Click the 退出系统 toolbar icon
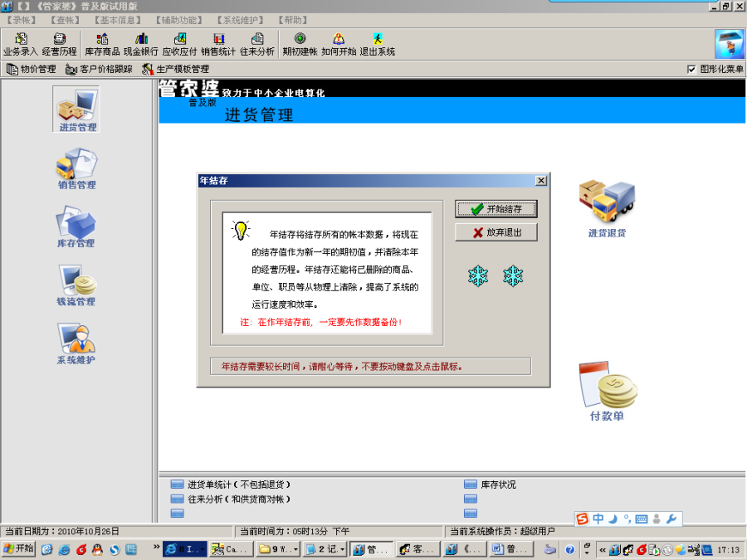This screenshot has width=747, height=560. (378, 44)
